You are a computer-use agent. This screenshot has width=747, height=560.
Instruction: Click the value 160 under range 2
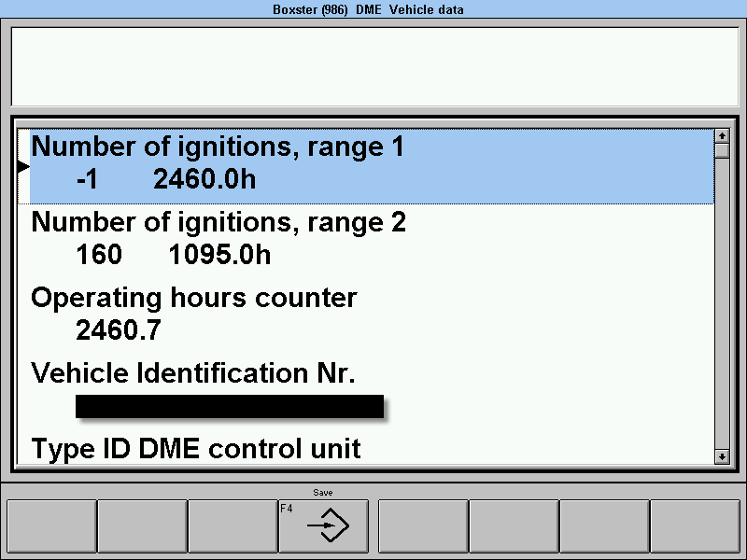[99, 255]
